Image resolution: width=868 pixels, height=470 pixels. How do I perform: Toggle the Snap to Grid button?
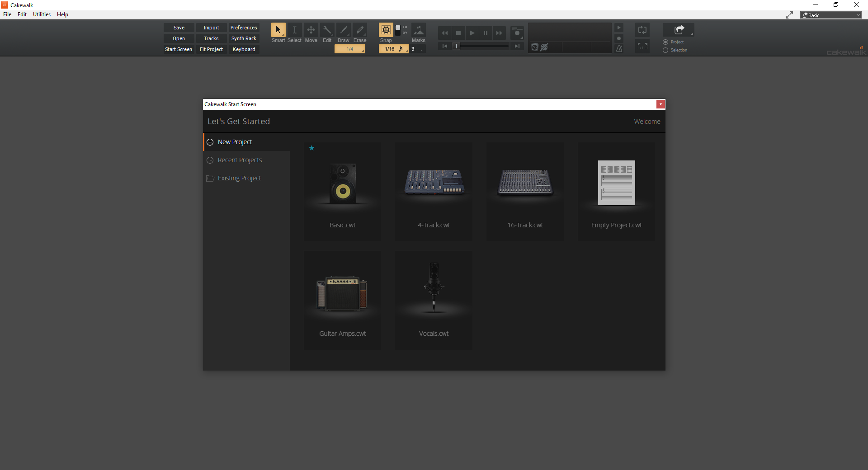(x=386, y=30)
